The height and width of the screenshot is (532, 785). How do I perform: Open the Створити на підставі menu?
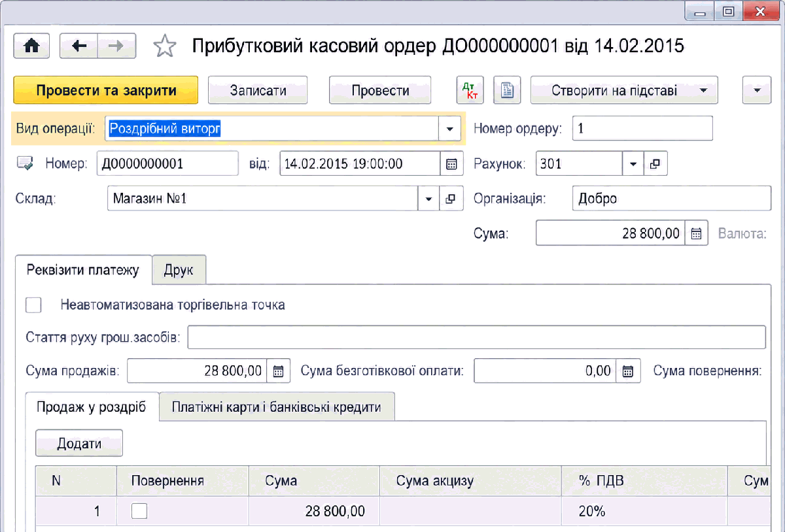pyautogui.click(x=623, y=90)
